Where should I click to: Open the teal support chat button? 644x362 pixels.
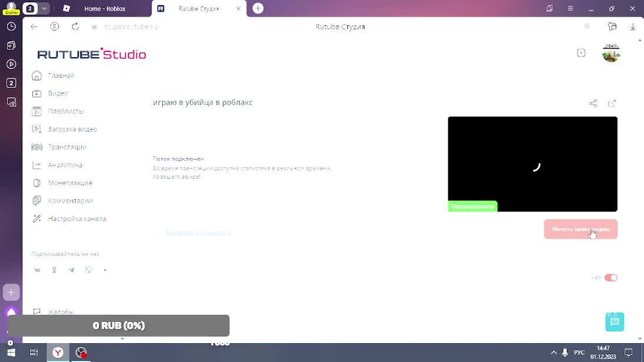[615, 322]
